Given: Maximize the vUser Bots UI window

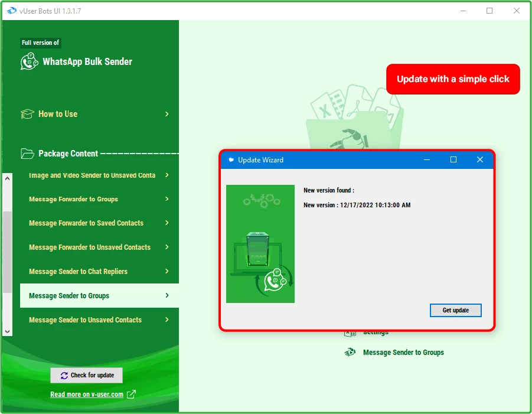Looking at the screenshot, I should (x=489, y=11).
